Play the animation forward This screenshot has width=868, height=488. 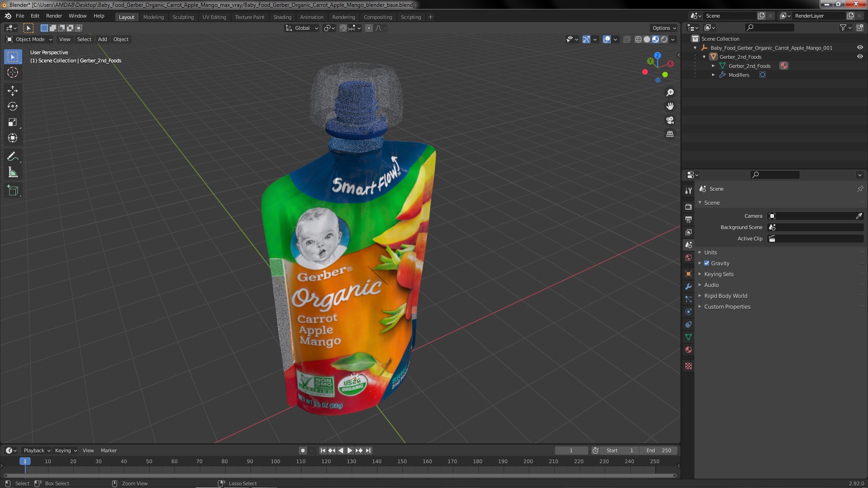[x=350, y=450]
